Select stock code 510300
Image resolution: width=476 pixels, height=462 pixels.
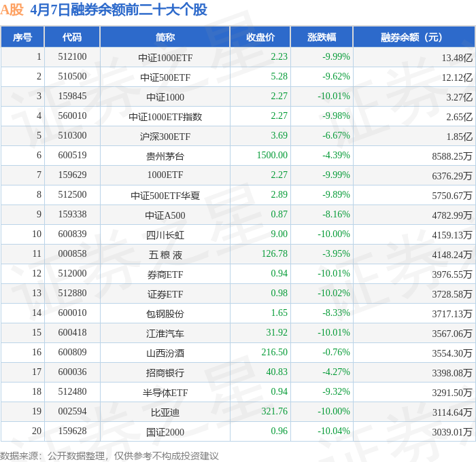tap(72, 136)
